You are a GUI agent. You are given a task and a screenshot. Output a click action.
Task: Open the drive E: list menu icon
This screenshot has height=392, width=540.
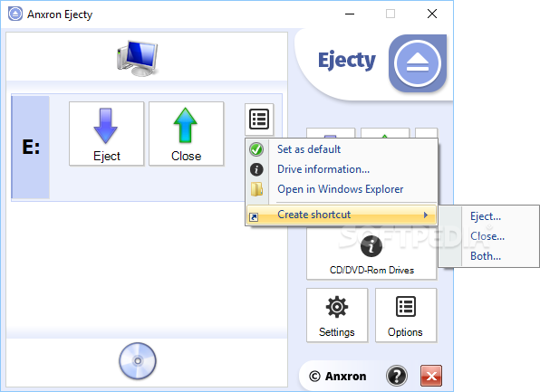(259, 120)
